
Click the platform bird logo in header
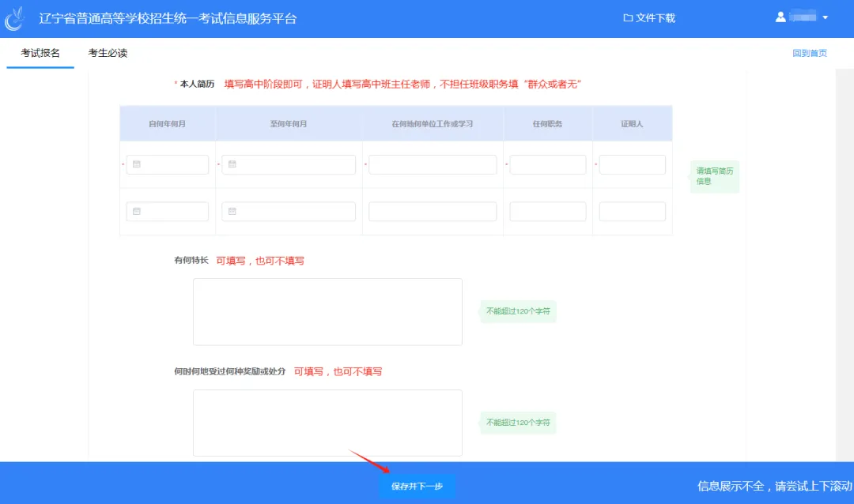[x=15, y=18]
